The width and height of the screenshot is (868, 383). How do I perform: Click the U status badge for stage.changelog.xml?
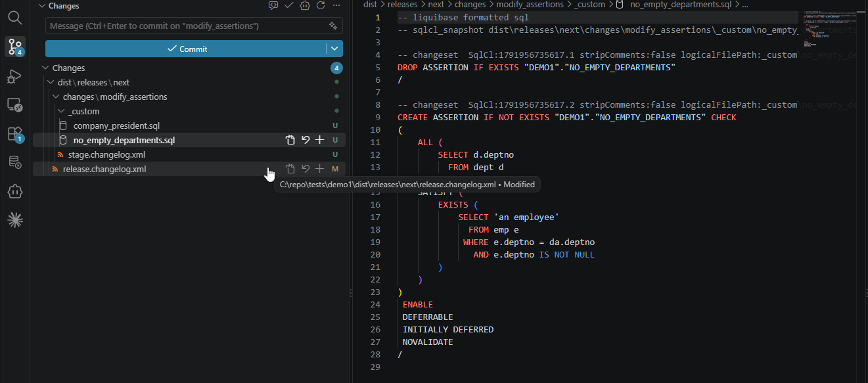tap(335, 154)
